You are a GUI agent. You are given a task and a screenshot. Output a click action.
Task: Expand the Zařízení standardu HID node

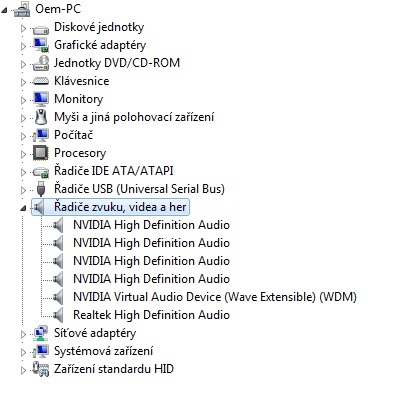point(23,370)
